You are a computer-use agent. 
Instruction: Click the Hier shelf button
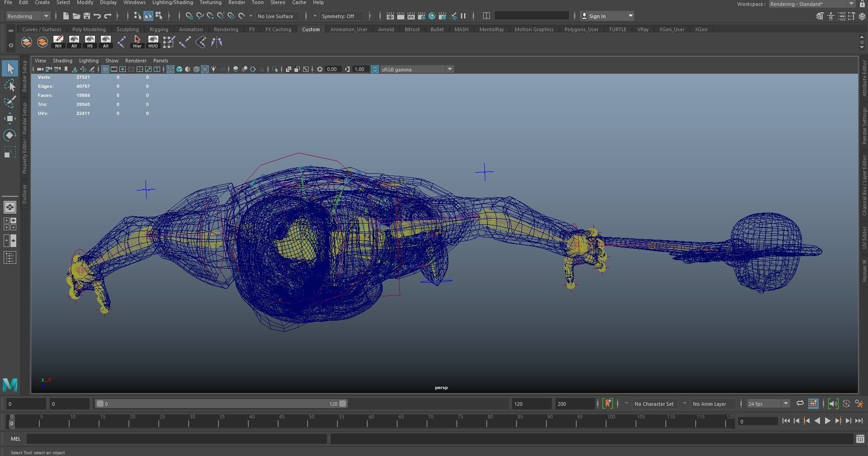(137, 42)
